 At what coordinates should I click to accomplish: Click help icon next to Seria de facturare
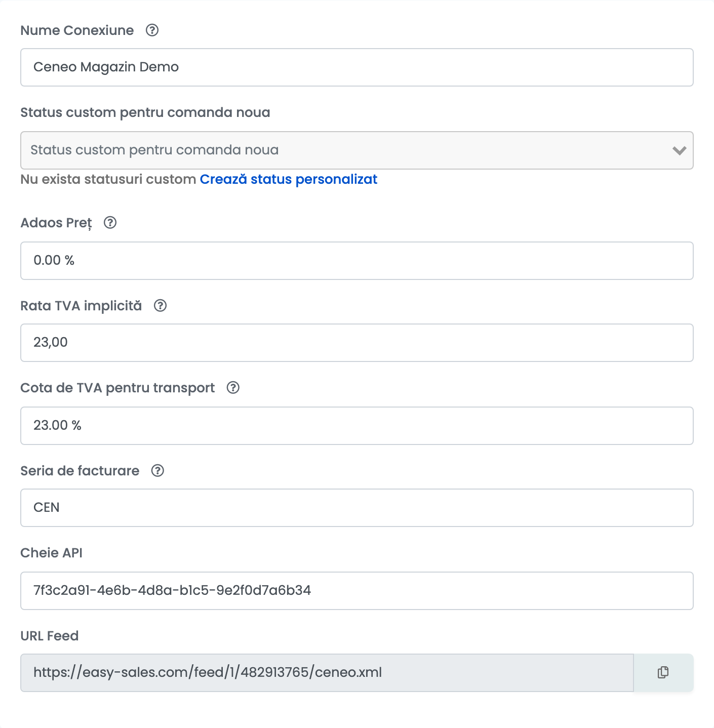coord(157,471)
